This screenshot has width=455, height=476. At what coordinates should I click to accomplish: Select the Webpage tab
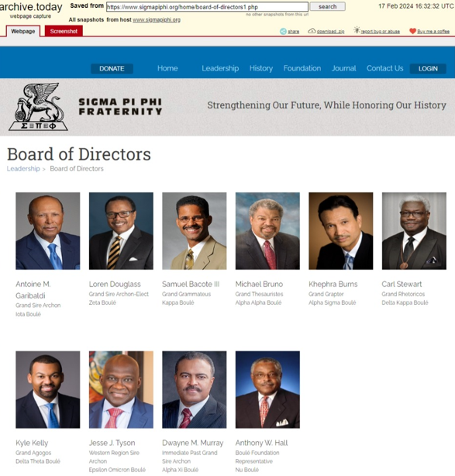(x=23, y=31)
